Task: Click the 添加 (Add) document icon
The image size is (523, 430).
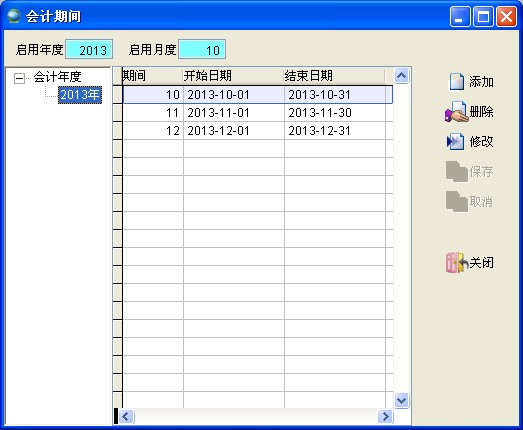Action: point(457,82)
